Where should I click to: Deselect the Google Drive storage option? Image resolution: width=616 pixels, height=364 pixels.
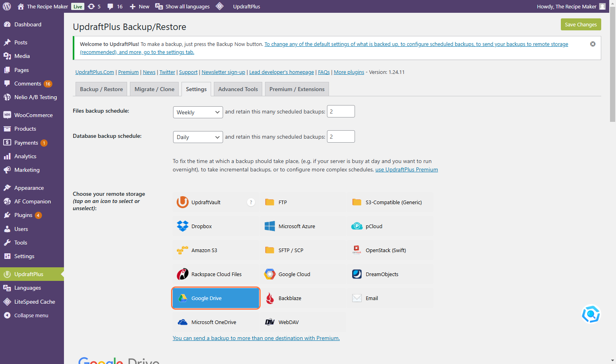point(216,298)
